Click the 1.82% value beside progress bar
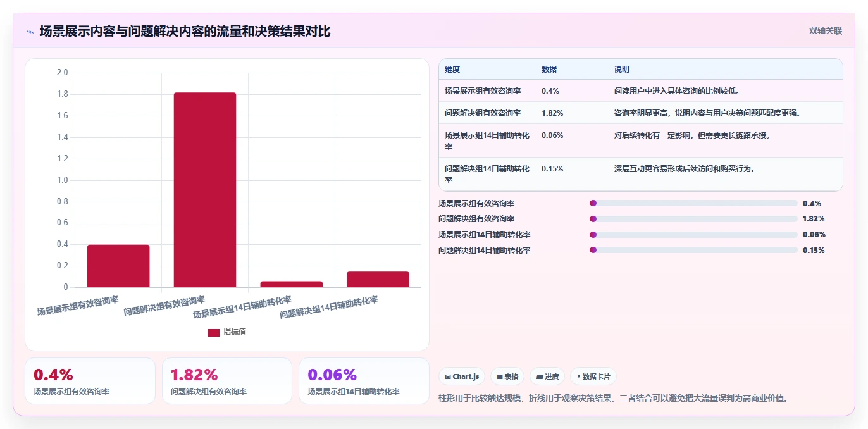Viewport: 868px width, 429px height. pyautogui.click(x=814, y=219)
